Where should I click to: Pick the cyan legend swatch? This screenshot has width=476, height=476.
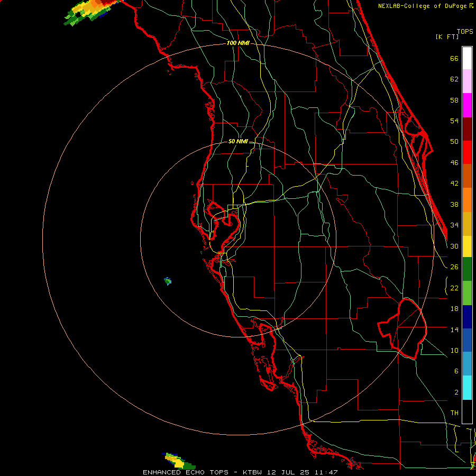coord(467,388)
